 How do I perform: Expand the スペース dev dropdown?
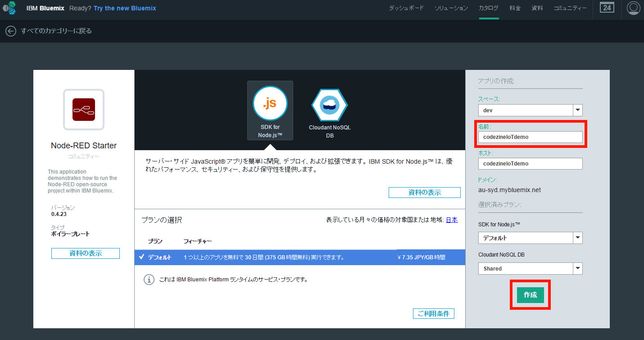coord(530,110)
